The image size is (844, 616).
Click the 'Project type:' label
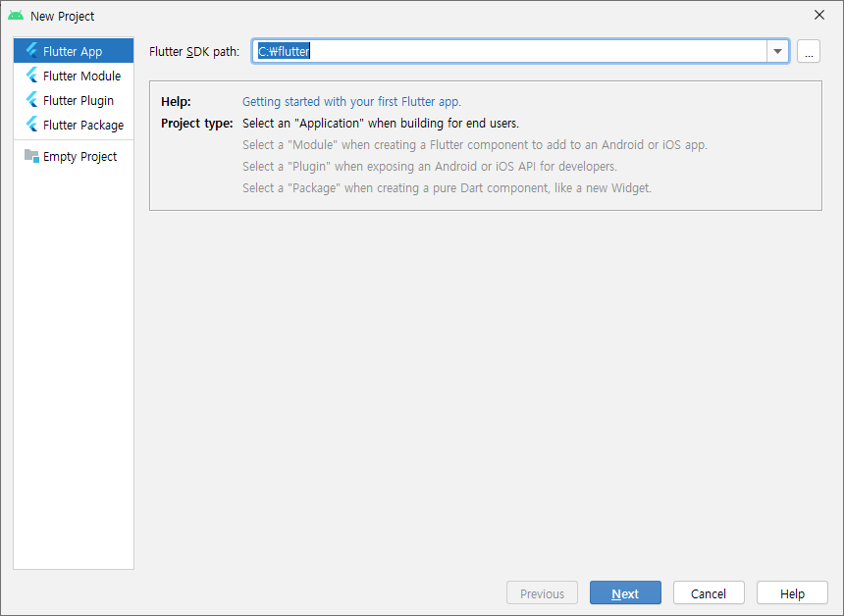click(x=197, y=124)
